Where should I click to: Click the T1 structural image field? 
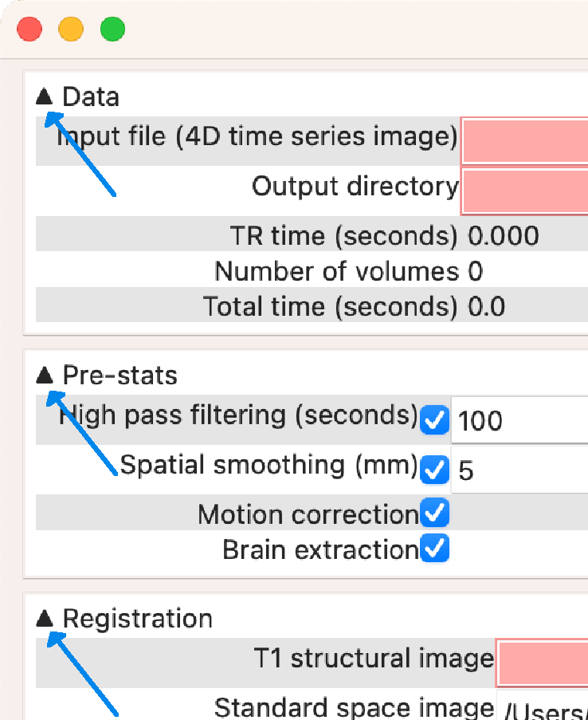coord(542,662)
